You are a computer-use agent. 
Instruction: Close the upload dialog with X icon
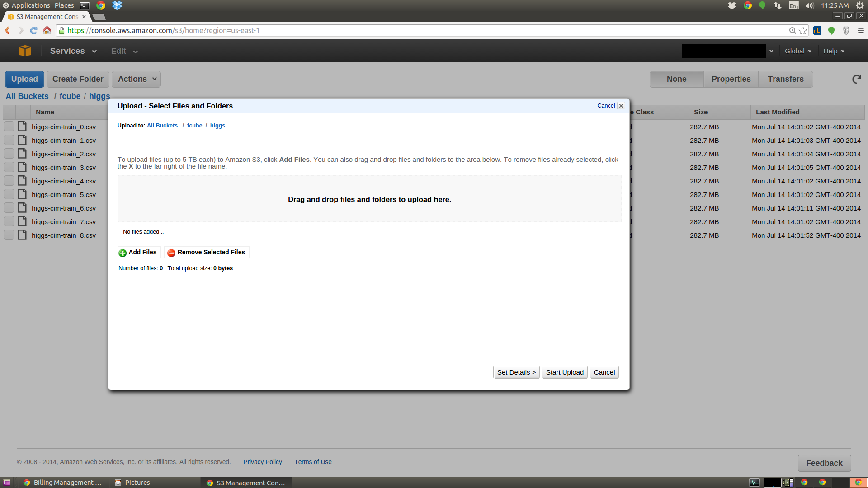click(621, 106)
